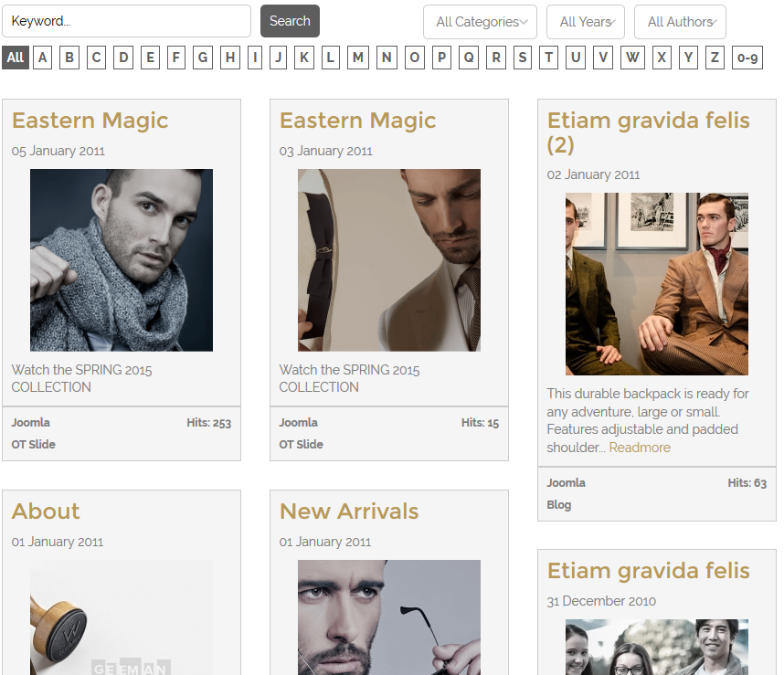Click the 'Hits: 253' counter text
Screen dimensions: 784x675
pyautogui.click(x=209, y=423)
